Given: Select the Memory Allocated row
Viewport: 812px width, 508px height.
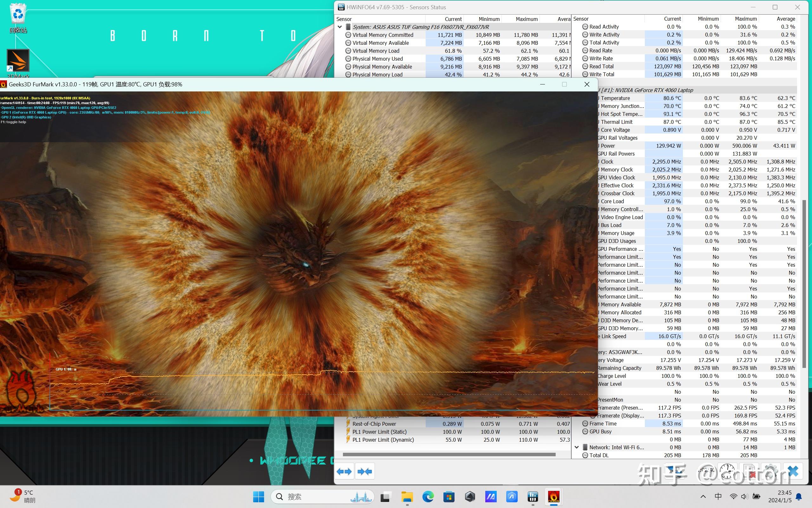Looking at the screenshot, I should [x=697, y=312].
